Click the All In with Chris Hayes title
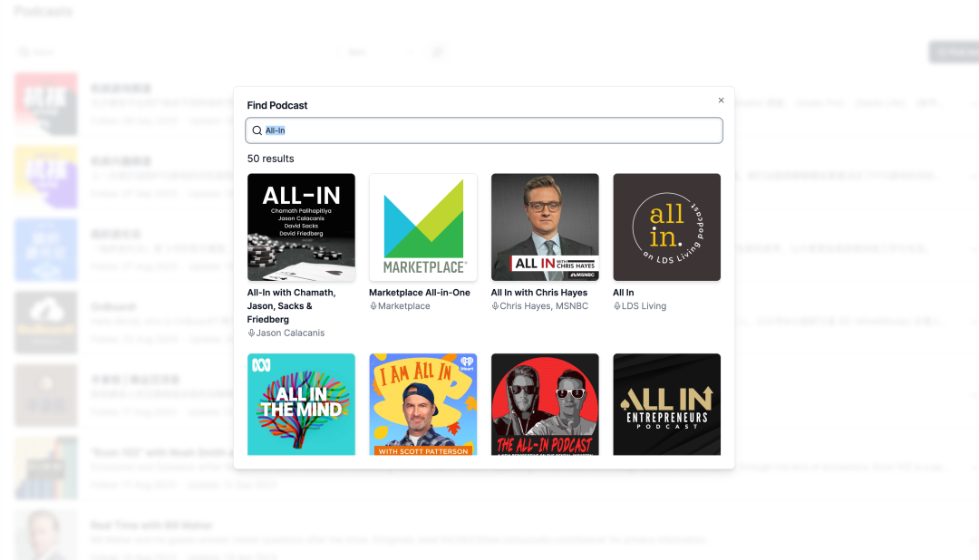 click(x=538, y=292)
